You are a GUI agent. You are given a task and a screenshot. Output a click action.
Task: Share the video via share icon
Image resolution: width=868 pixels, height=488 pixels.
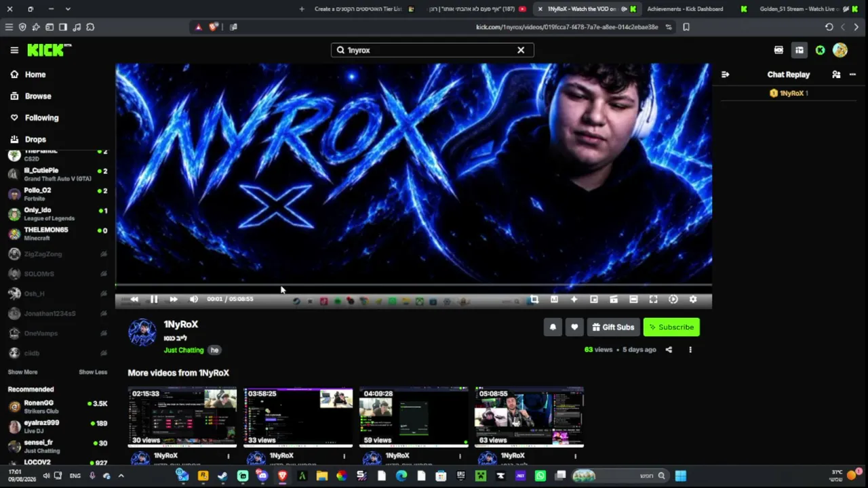[669, 350]
